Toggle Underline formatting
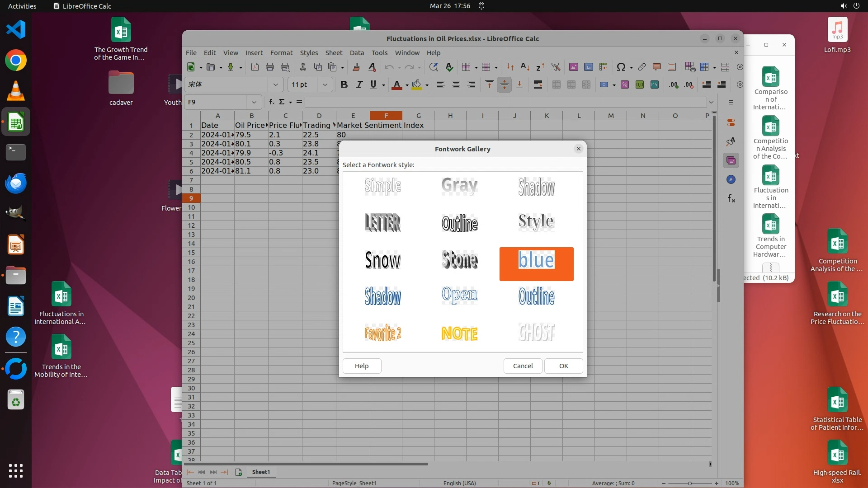This screenshot has width=868, height=488. [x=373, y=84]
